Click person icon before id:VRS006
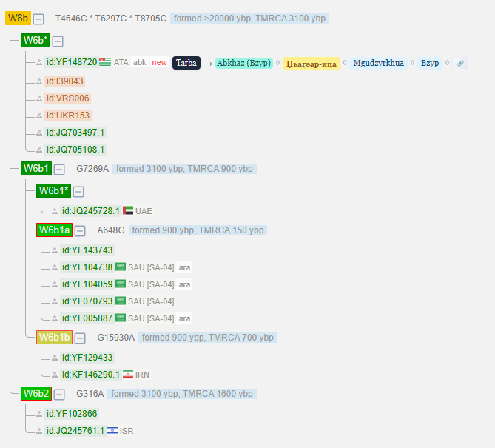495x448 pixels. pos(39,98)
